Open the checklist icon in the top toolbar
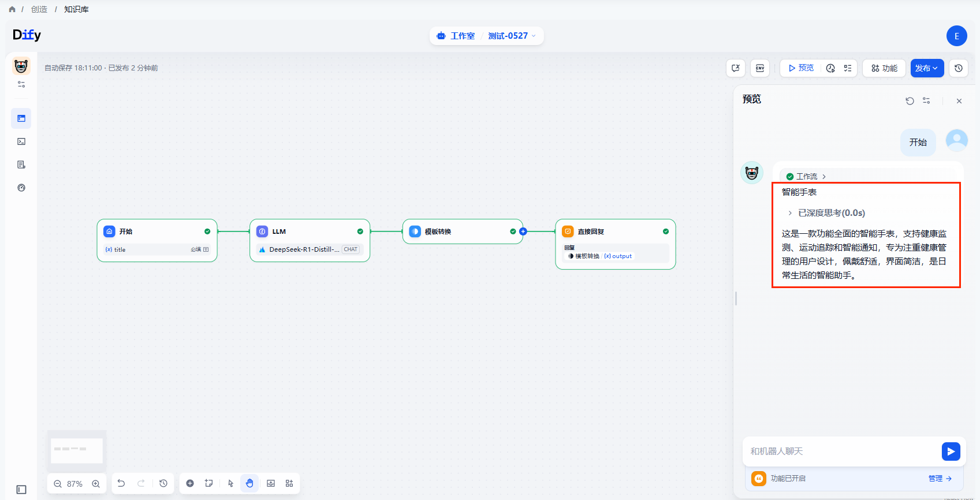Screen dimensions: 980x500 click(x=848, y=68)
